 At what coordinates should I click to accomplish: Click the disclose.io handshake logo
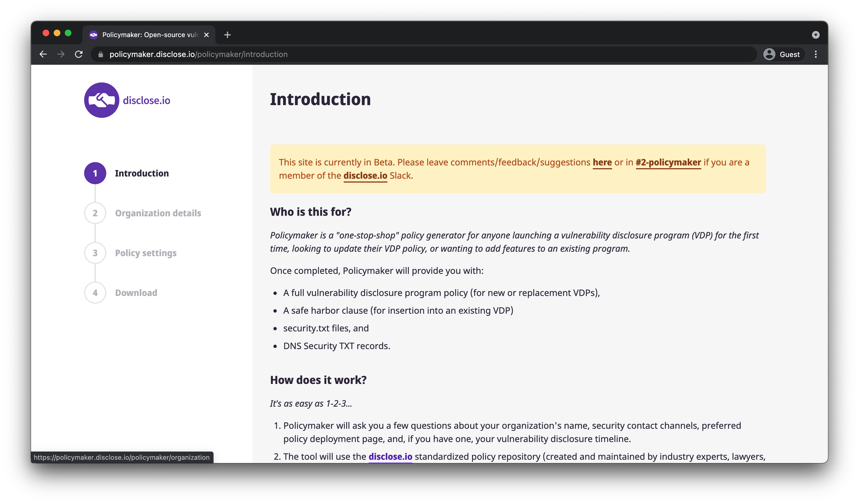[102, 100]
